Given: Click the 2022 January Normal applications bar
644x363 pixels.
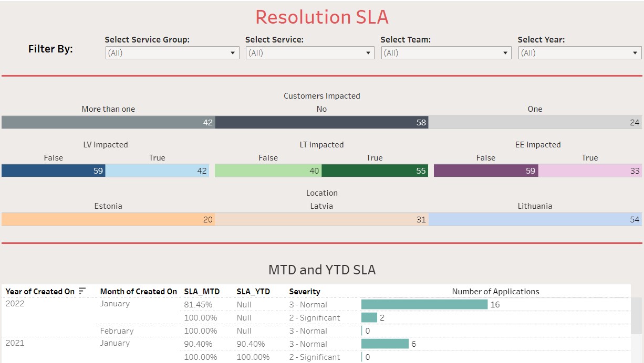Looking at the screenshot, I should pos(424,304).
